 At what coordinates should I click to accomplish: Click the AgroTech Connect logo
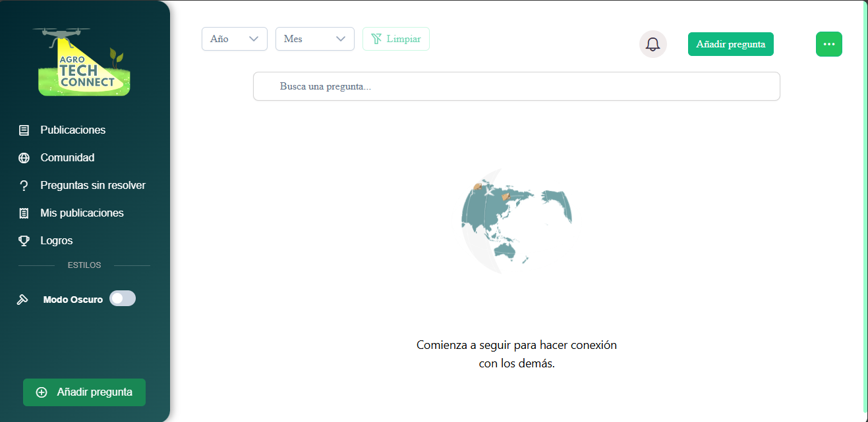pos(84,62)
